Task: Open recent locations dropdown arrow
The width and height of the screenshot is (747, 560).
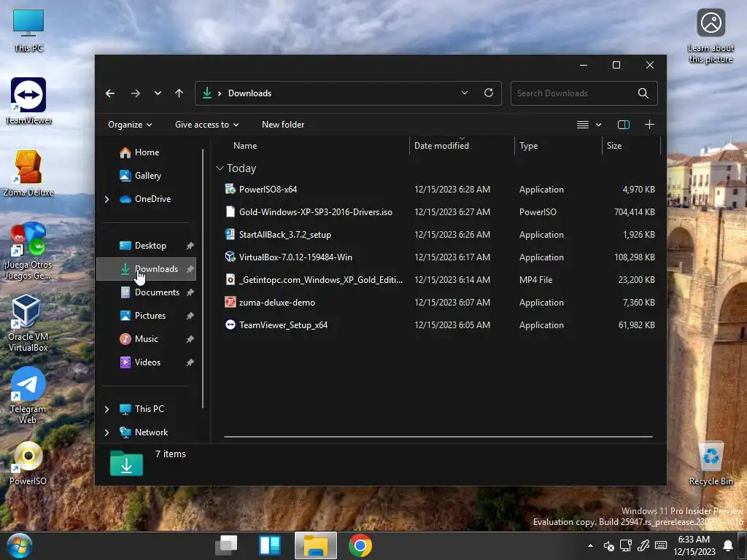Action: (158, 93)
